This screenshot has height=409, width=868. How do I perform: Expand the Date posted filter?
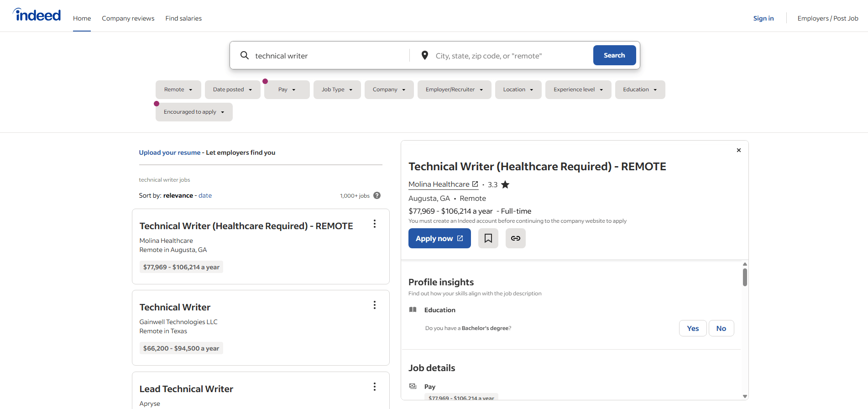tap(233, 89)
